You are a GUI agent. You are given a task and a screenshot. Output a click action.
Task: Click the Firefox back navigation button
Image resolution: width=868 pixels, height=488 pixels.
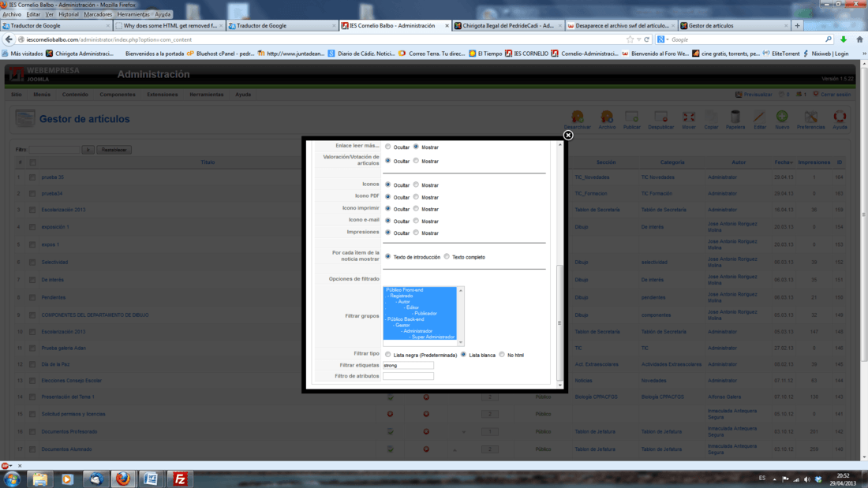click(x=9, y=39)
